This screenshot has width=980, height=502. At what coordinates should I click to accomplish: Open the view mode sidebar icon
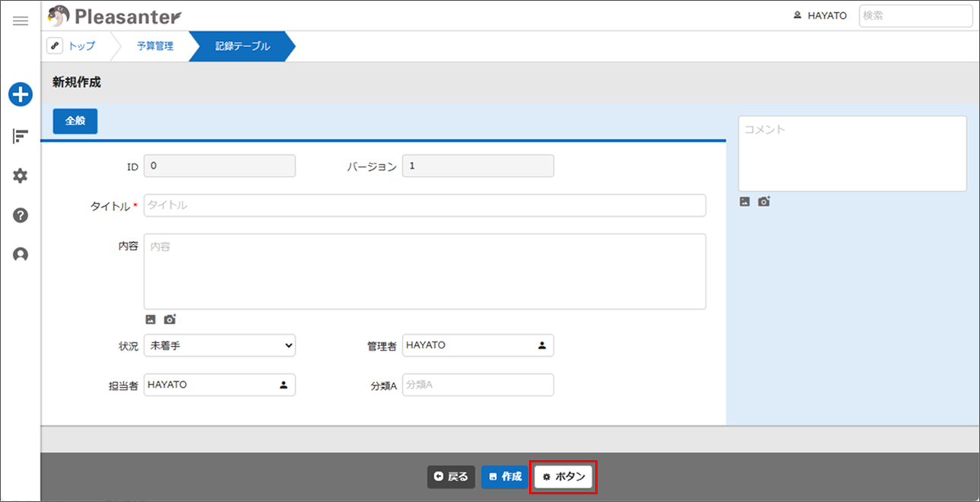pos(21,136)
